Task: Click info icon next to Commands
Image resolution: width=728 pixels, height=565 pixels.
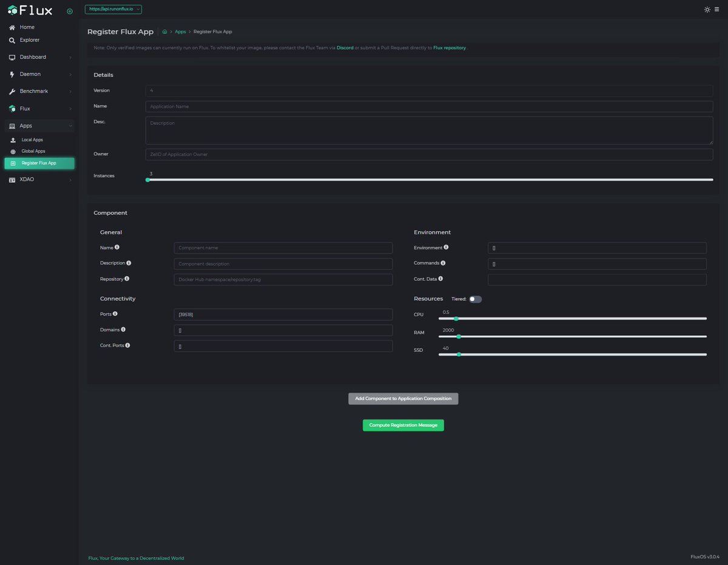Action: coord(443,263)
